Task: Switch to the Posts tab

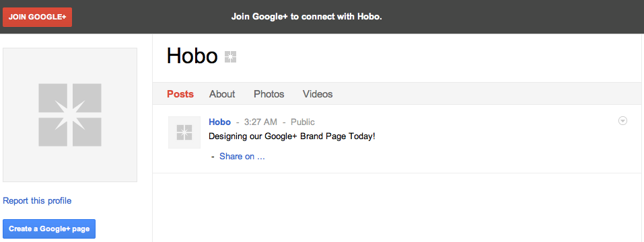Action: (x=180, y=94)
